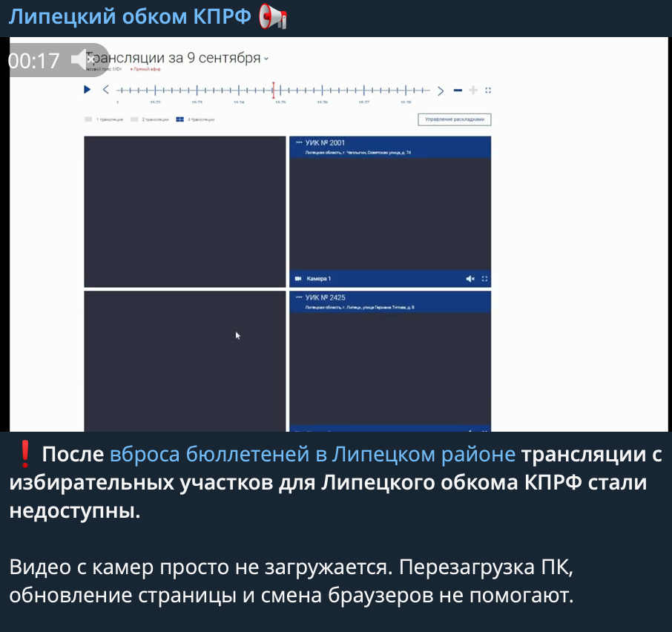Screen dimensions: 672x632
Task: Select Камера 1 for УИК № 2001
Action: tap(313, 279)
